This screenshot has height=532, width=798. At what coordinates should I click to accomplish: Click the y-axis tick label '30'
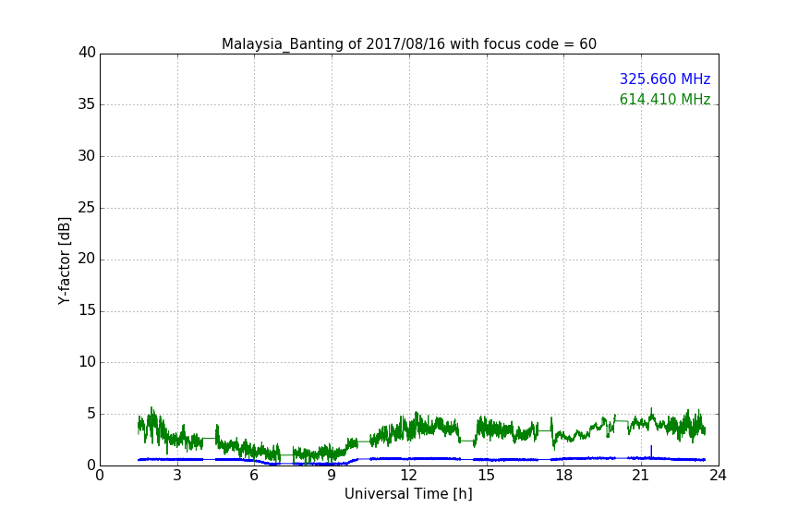(87, 156)
